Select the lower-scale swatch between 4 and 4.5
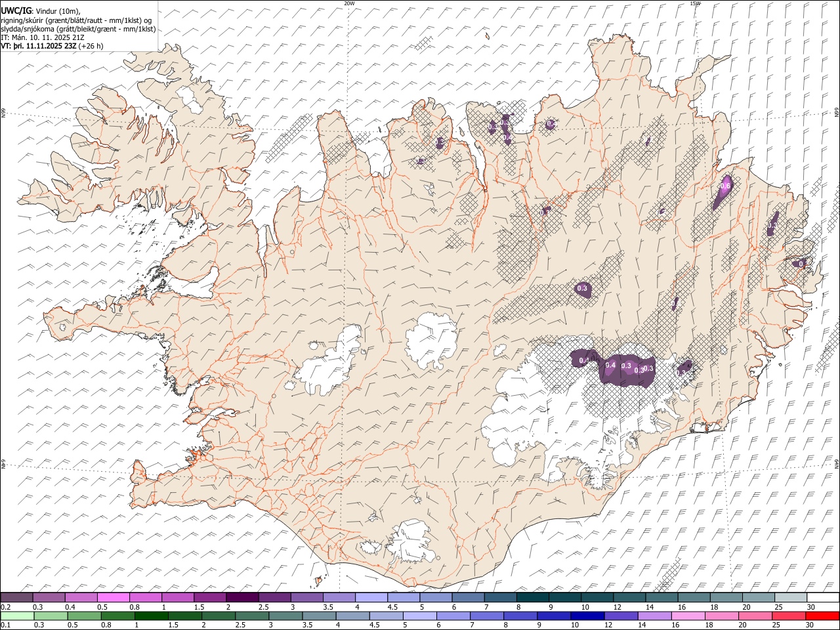The height and width of the screenshot is (630, 840). pyautogui.click(x=352, y=616)
